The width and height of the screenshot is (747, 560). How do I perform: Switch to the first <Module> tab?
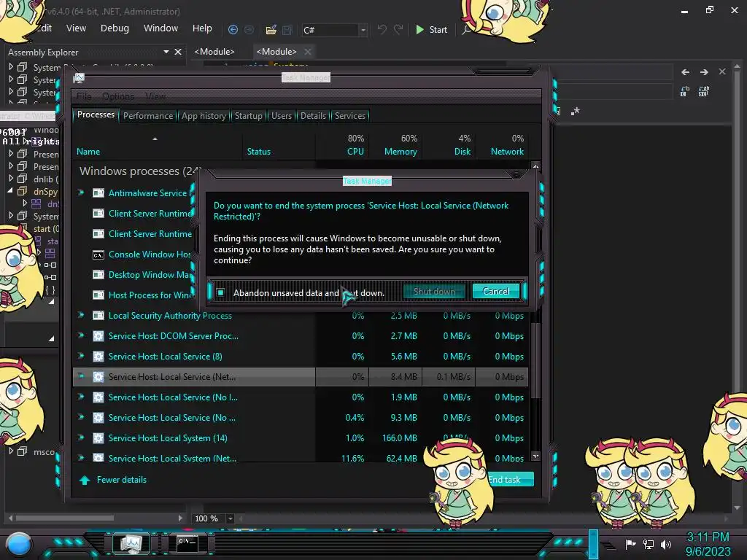click(x=214, y=52)
